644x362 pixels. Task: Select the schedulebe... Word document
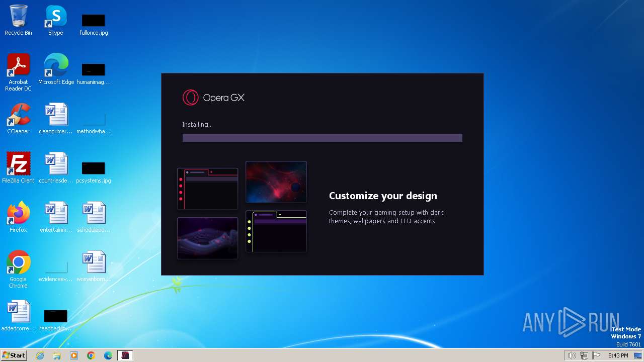coord(94,217)
